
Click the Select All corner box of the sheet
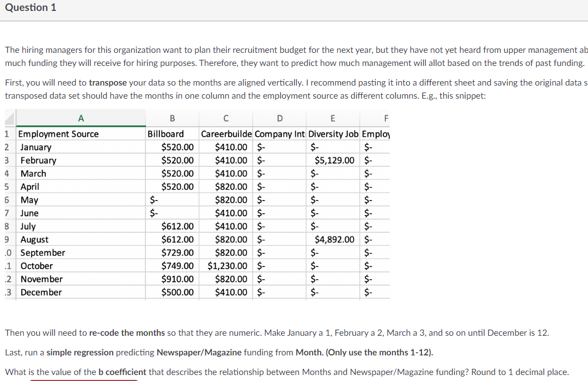tap(9, 118)
